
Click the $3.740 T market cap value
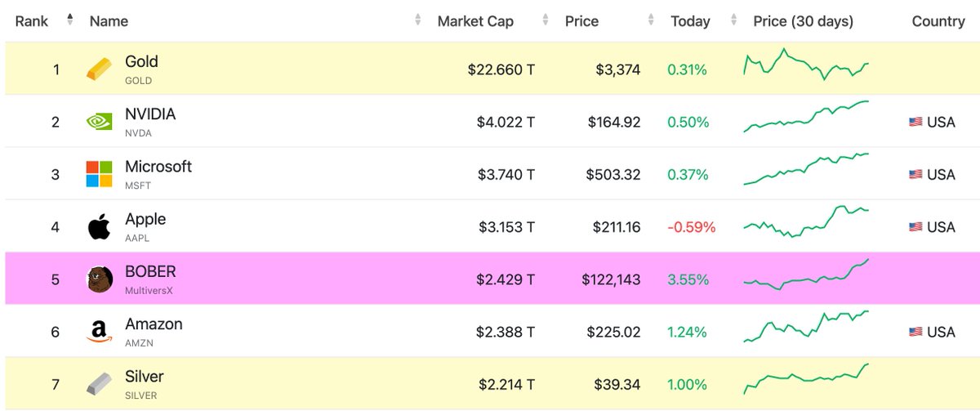[506, 175]
